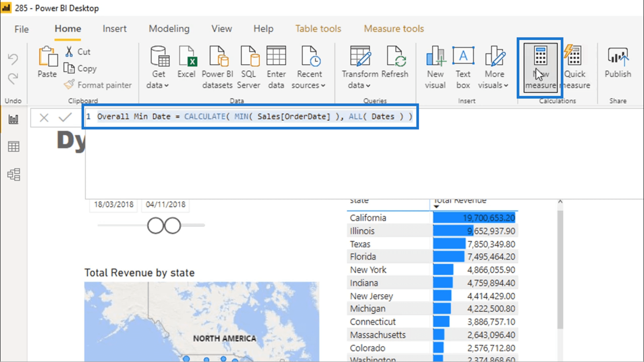Select the Colorado row
This screenshot has width=644, height=362.
432,348
